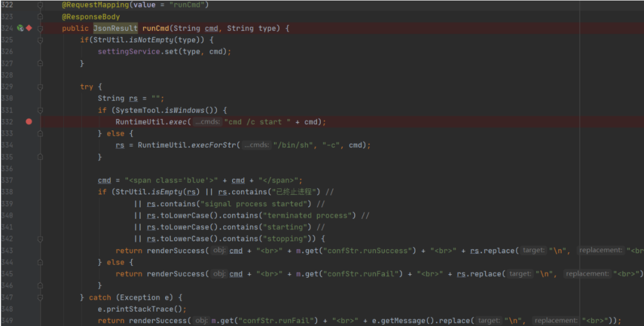Click the 'target:' inlay hint on line 349
644x326 pixels.
(490, 320)
